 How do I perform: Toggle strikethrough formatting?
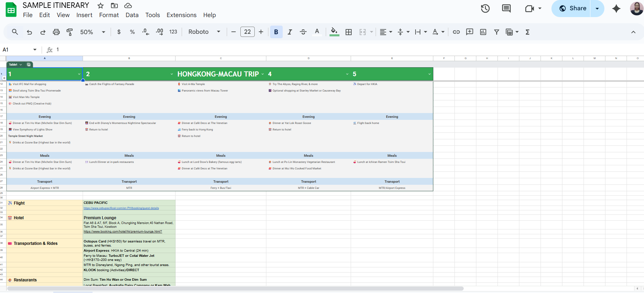click(x=303, y=32)
